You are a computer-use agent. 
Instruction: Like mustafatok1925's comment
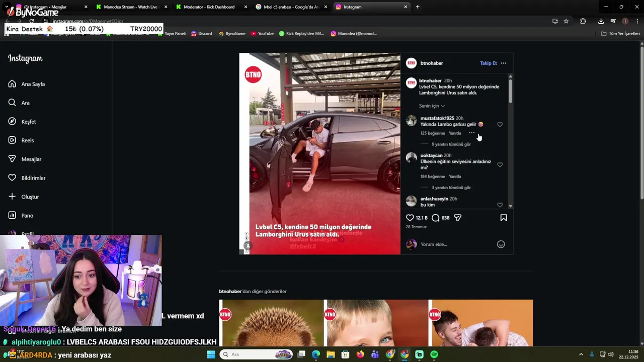(x=500, y=124)
